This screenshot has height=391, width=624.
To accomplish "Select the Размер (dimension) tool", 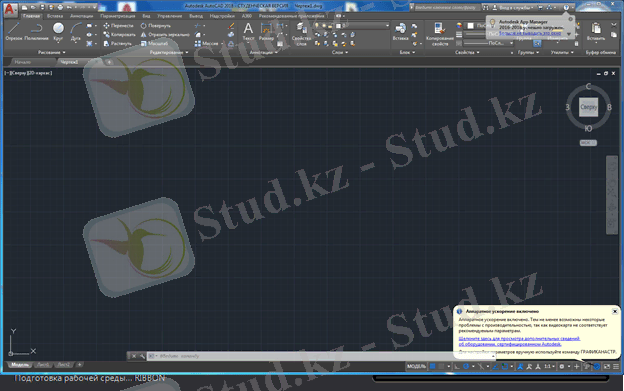I will [x=266, y=31].
